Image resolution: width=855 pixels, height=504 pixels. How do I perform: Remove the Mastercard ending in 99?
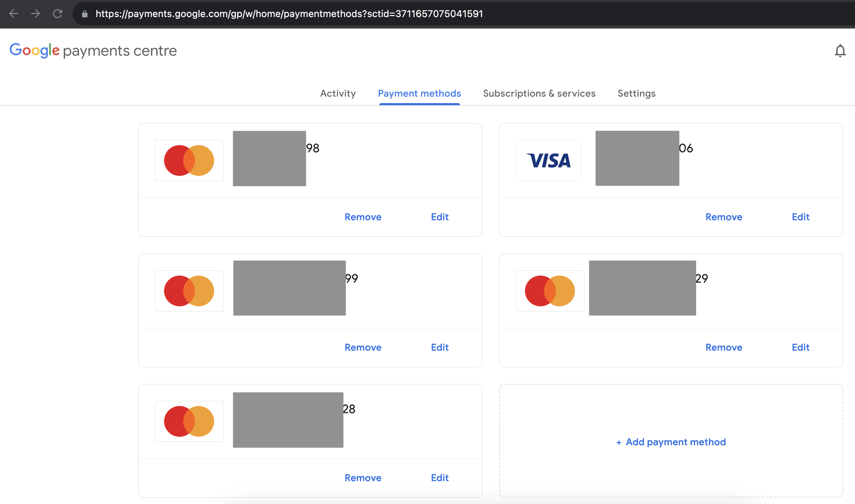coord(363,347)
